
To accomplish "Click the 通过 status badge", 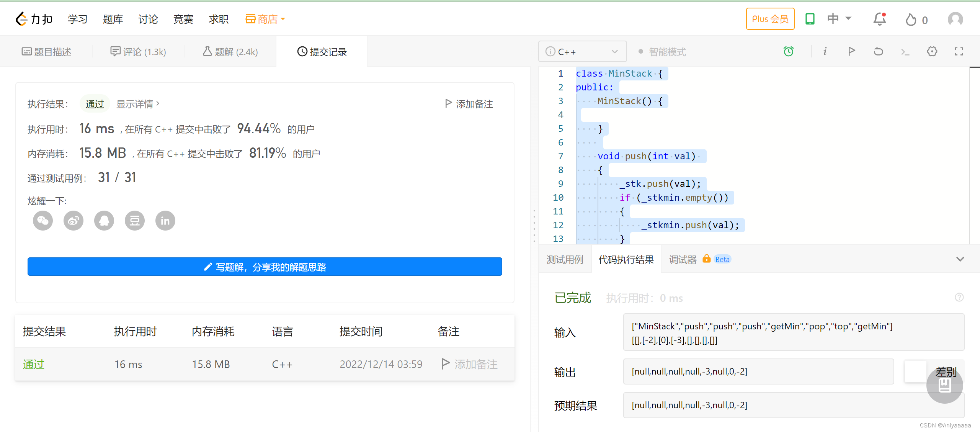I will 95,104.
